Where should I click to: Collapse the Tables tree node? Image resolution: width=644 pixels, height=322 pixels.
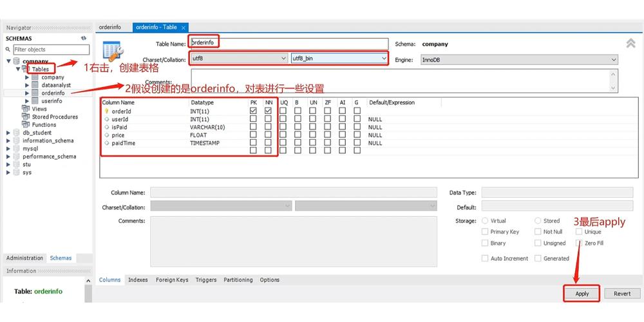pyautogui.click(x=18, y=70)
